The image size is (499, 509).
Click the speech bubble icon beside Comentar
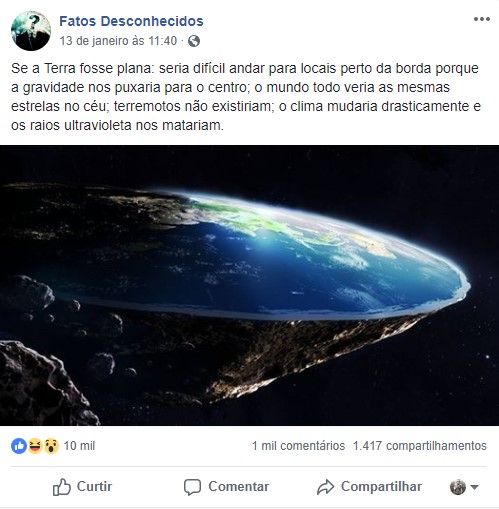coord(192,487)
